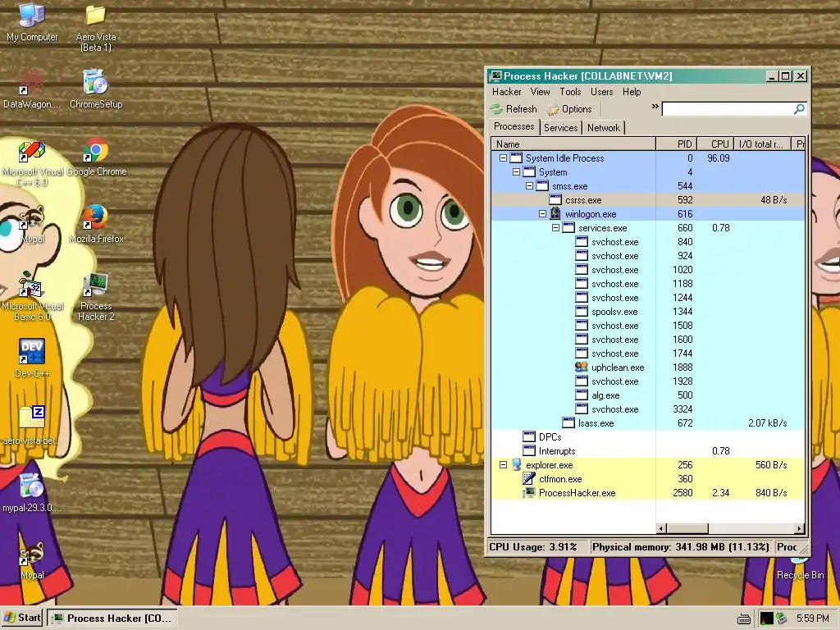Image resolution: width=840 pixels, height=630 pixels.
Task: Select the Interrupts row
Action: 648,450
